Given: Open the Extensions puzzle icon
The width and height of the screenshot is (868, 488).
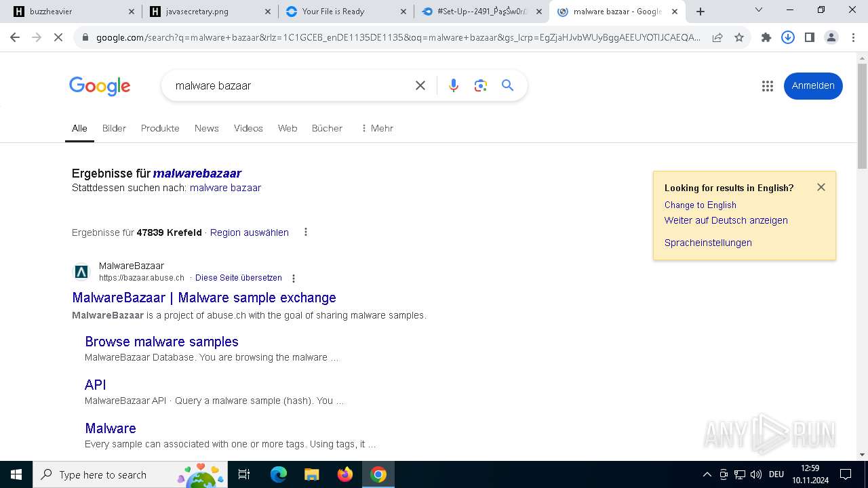Looking at the screenshot, I should click(x=766, y=38).
